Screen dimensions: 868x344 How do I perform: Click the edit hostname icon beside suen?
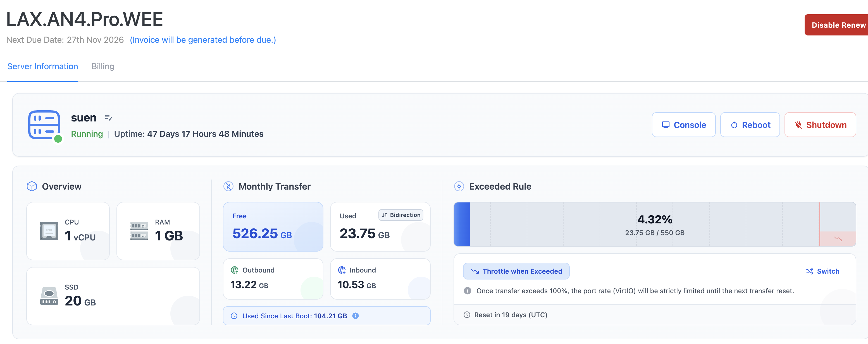pyautogui.click(x=108, y=118)
